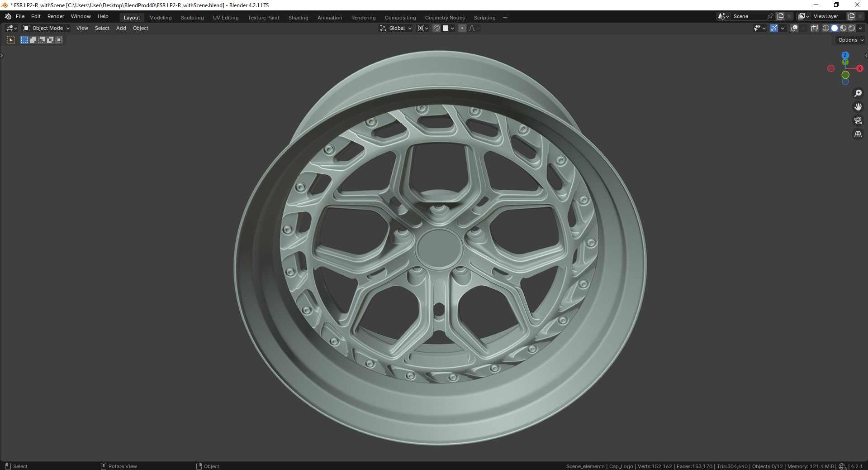This screenshot has width=868, height=470.
Task: Switch to Material Preview shading
Action: [843, 28]
